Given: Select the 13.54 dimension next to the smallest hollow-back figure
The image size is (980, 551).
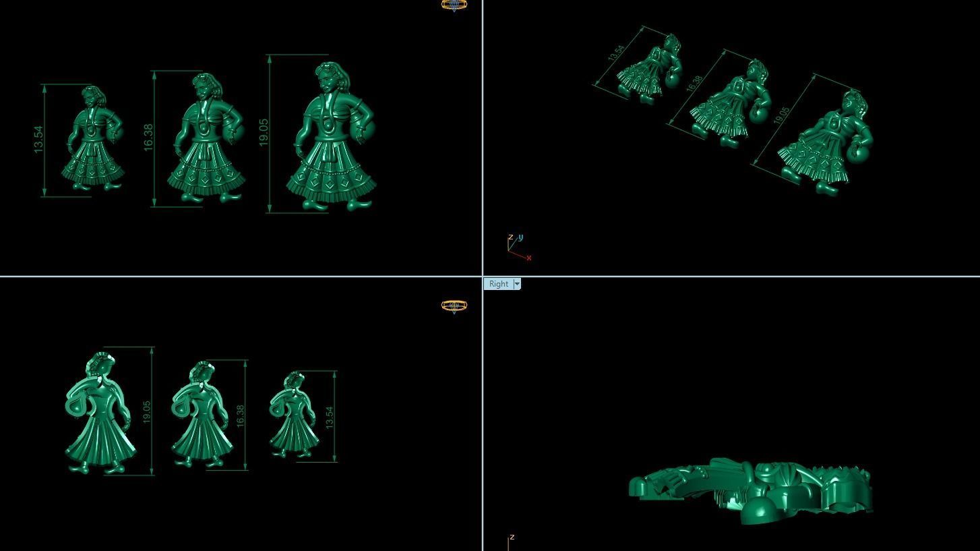Looking at the screenshot, I should pos(330,417).
